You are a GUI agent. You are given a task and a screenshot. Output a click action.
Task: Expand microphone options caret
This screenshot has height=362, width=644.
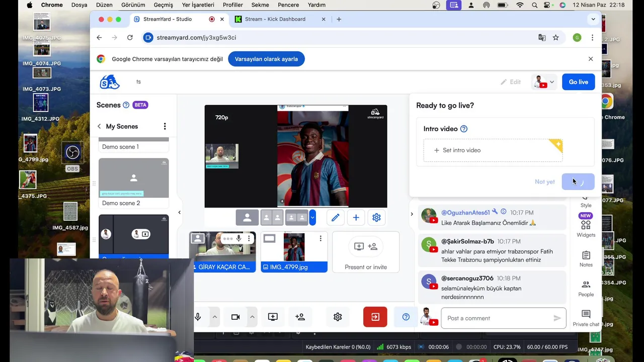(214, 317)
